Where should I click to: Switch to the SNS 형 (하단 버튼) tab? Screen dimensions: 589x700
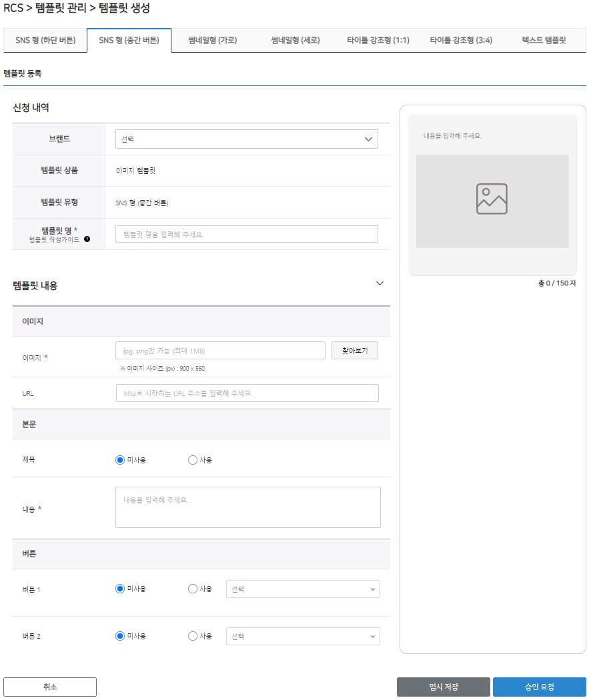pos(45,40)
